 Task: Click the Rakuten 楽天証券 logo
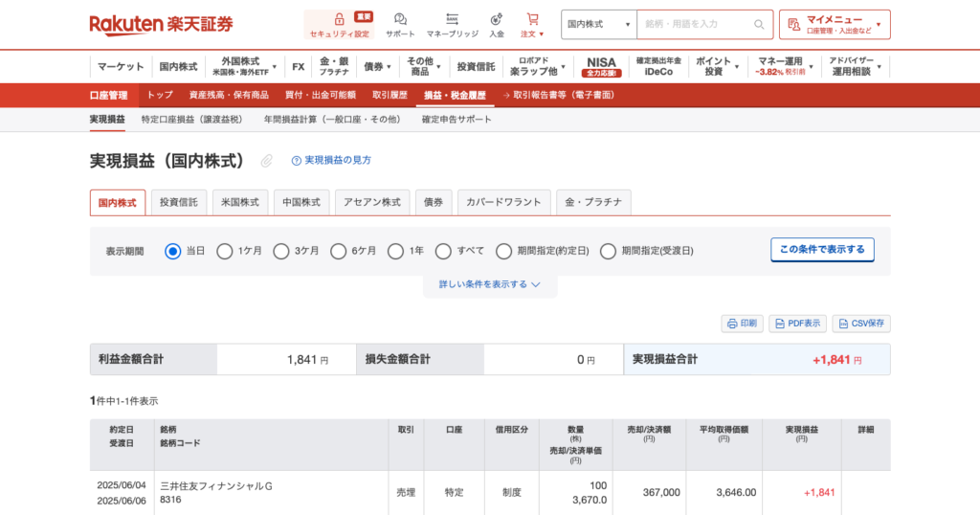point(161,24)
